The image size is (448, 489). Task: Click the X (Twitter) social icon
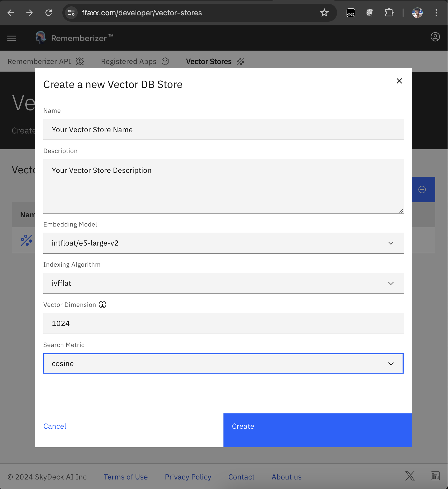(410, 476)
